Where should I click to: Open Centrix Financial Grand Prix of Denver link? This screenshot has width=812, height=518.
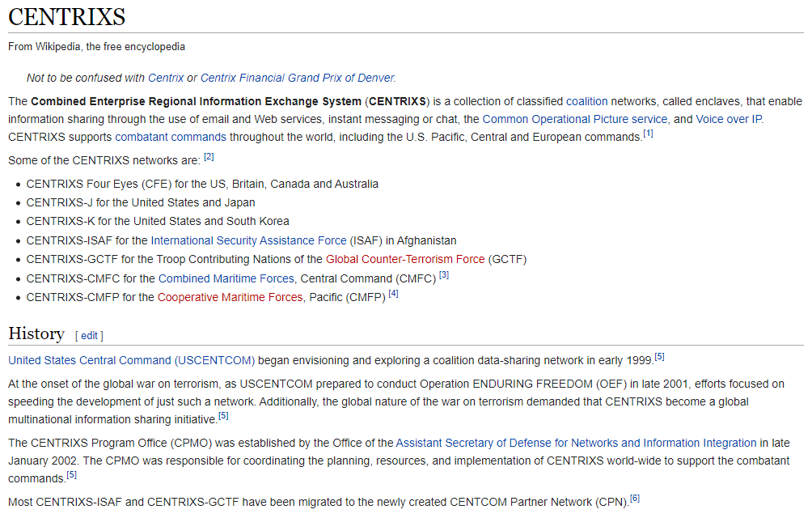(298, 78)
